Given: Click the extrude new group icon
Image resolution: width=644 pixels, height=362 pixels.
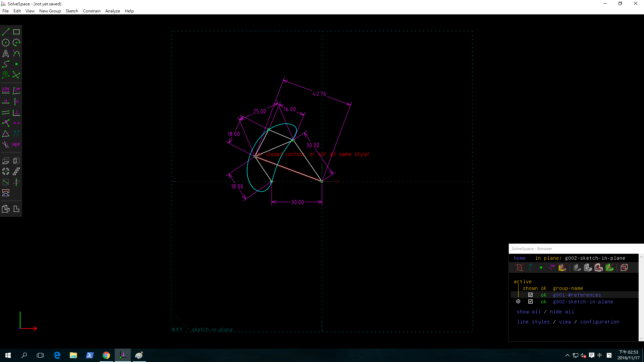Looking at the screenshot, I should (6, 161).
